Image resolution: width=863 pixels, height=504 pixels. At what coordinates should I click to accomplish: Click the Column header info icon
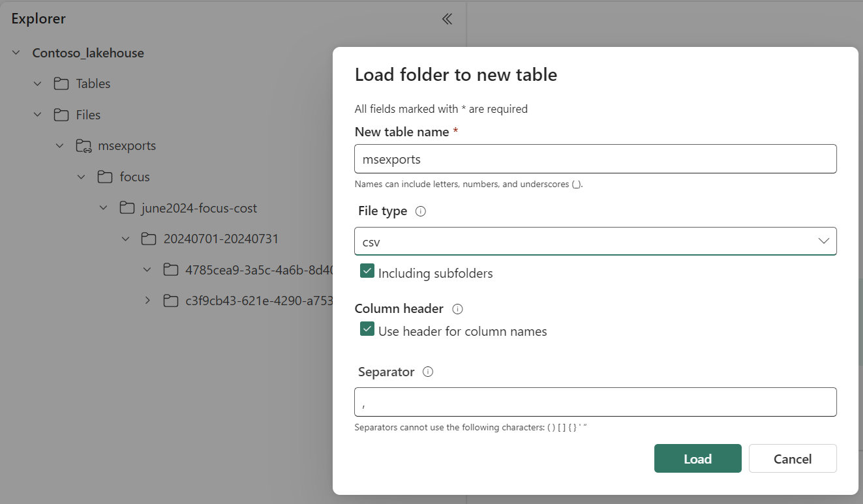[x=457, y=308]
